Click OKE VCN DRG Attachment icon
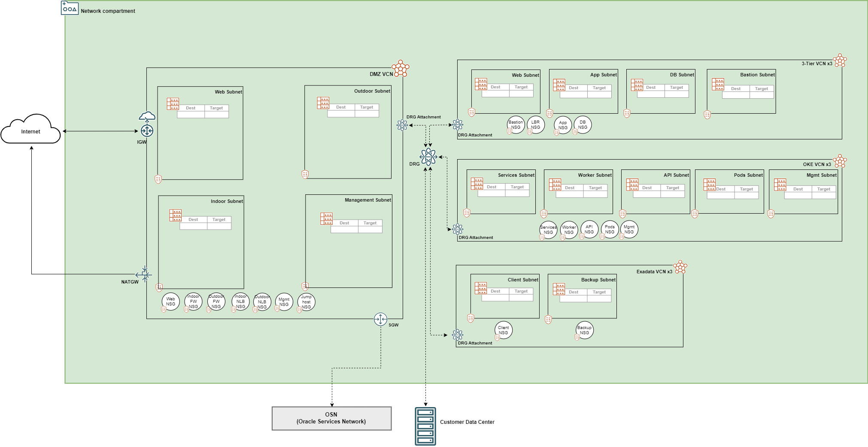 coord(458,229)
